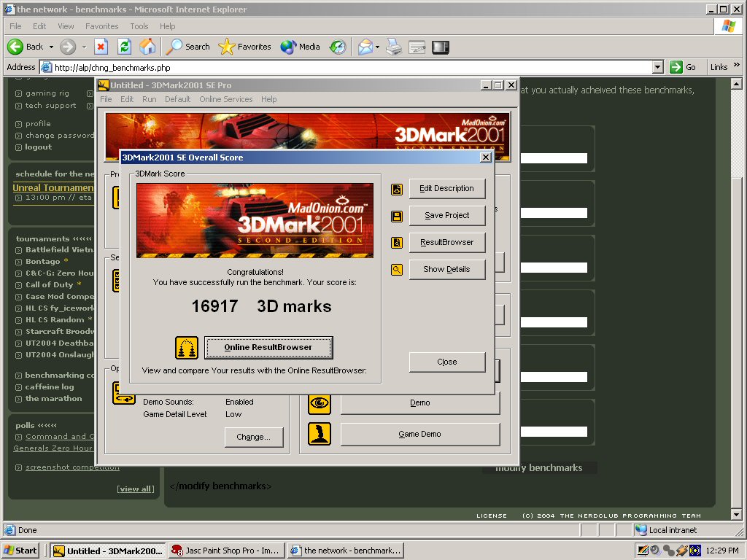This screenshot has height=560, width=747.
Task: Open the Internet Explorer Tools menu
Action: coord(139,26)
